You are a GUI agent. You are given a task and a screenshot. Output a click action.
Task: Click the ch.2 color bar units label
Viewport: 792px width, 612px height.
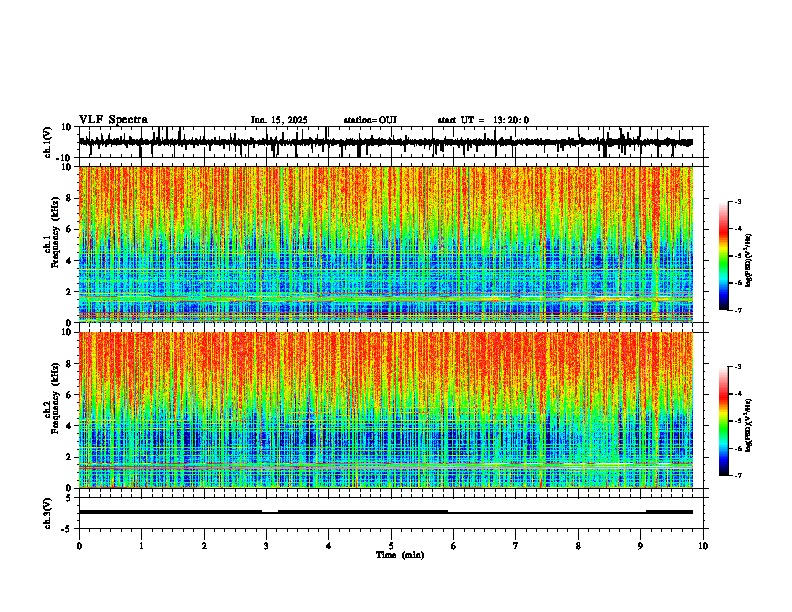[x=749, y=426]
